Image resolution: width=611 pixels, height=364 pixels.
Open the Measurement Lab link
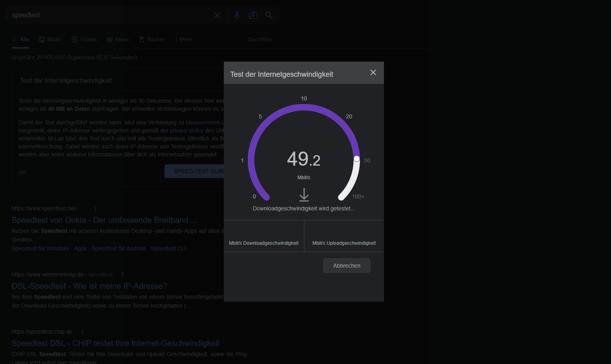pyautogui.click(x=205, y=122)
